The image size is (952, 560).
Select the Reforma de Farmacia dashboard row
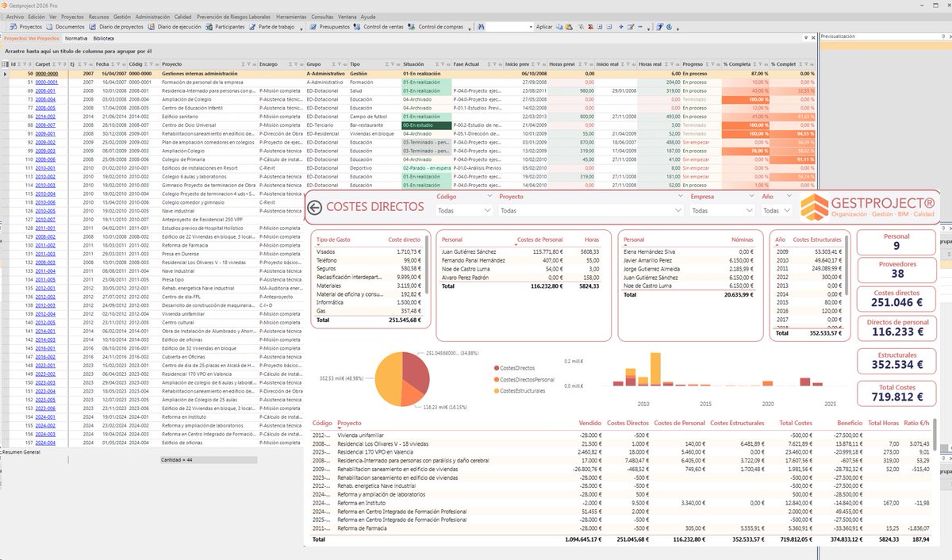620,527
